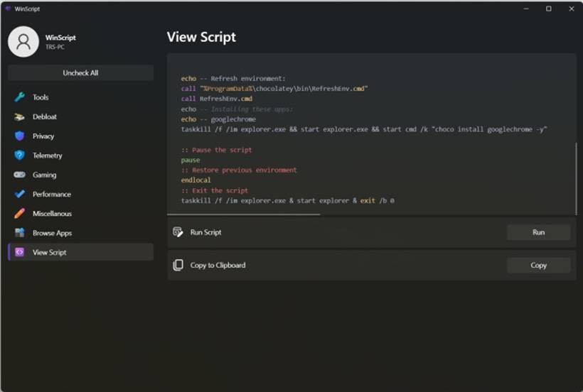This screenshot has width=583, height=392.
Task: Click the Run Script label text
Action: click(x=205, y=232)
